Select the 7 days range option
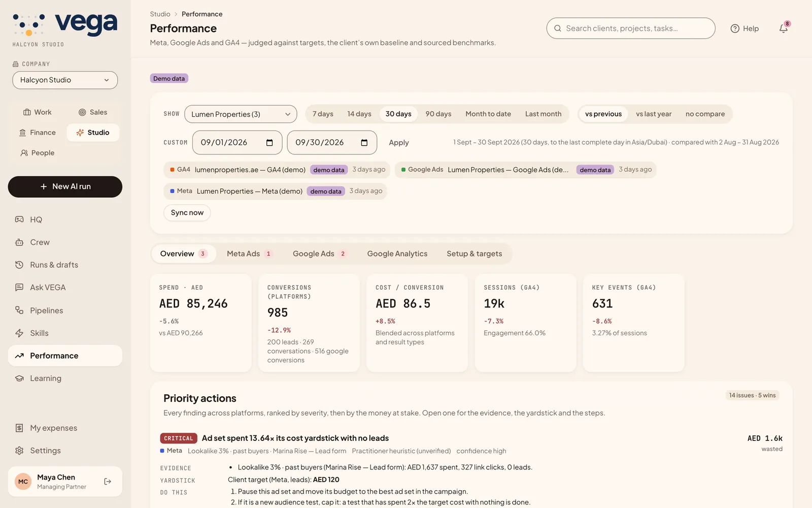Image resolution: width=812 pixels, height=508 pixels. coord(323,114)
